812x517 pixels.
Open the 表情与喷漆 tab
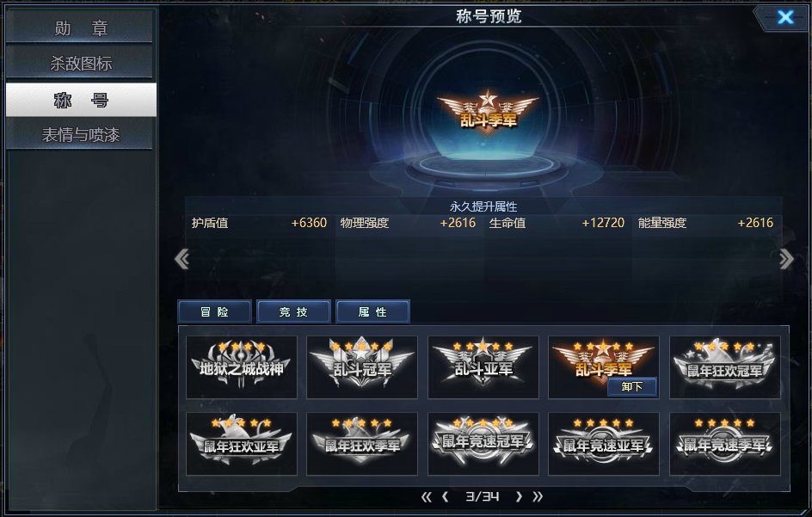(81, 135)
